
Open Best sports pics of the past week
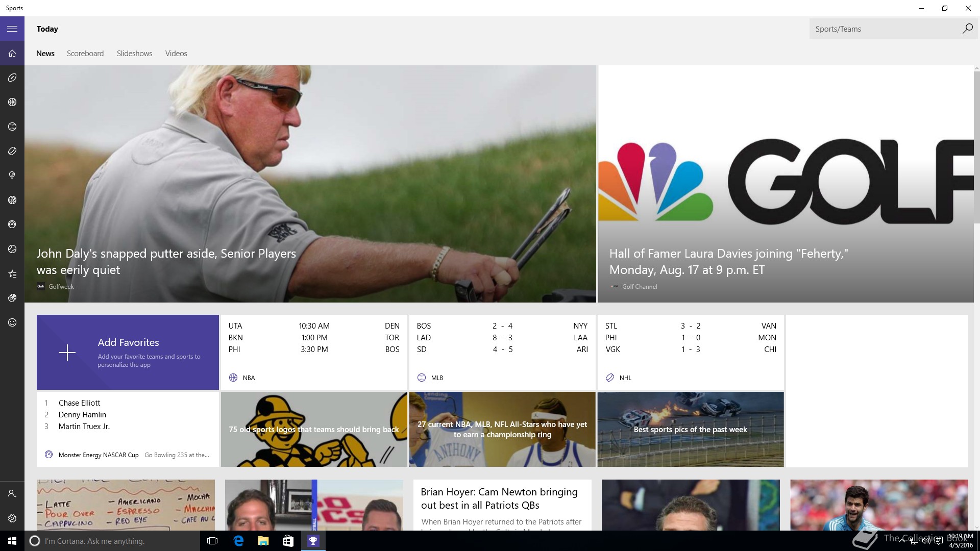tap(691, 429)
